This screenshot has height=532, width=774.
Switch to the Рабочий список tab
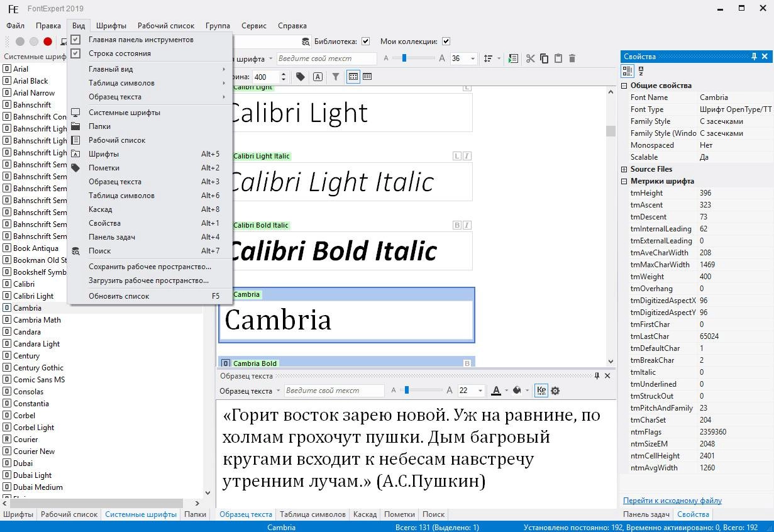[69, 514]
